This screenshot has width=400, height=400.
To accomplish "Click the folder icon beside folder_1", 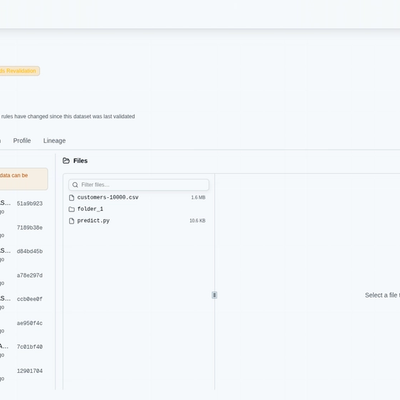I will tap(71, 209).
